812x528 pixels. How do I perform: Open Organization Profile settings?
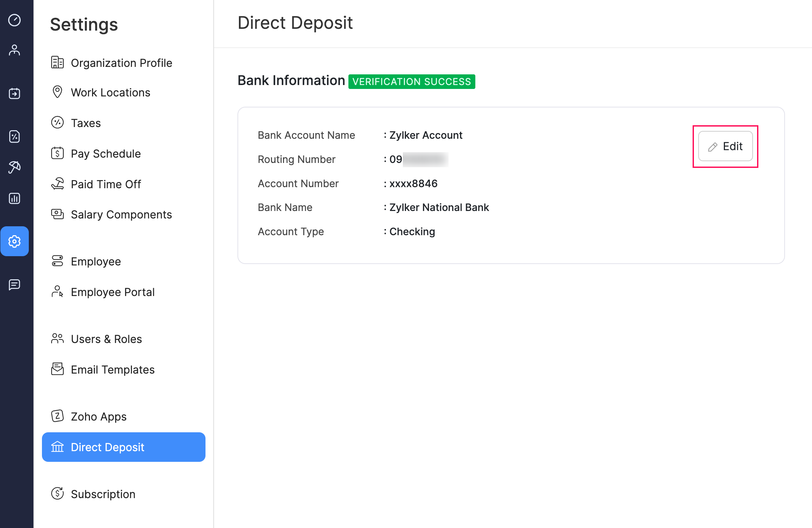click(x=122, y=63)
